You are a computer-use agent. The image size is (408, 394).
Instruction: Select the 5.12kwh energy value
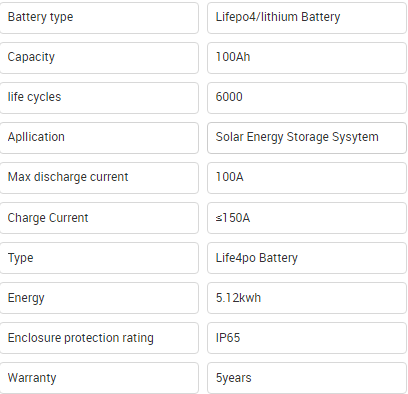(x=307, y=298)
